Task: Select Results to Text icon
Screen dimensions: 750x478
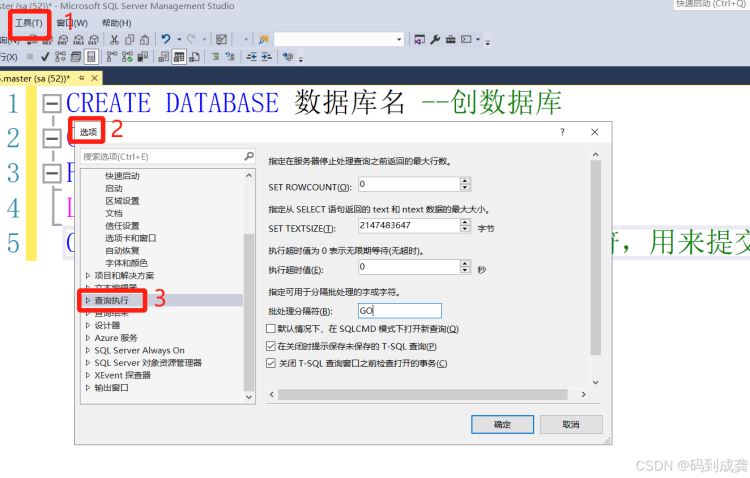Action: pyautogui.click(x=164, y=57)
